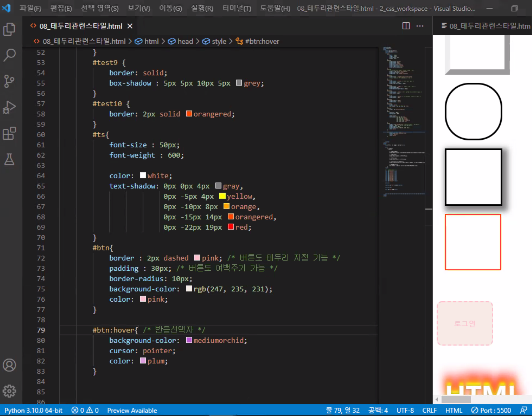Open the Search view in activity bar
The image size is (532, 416).
pyautogui.click(x=9, y=55)
